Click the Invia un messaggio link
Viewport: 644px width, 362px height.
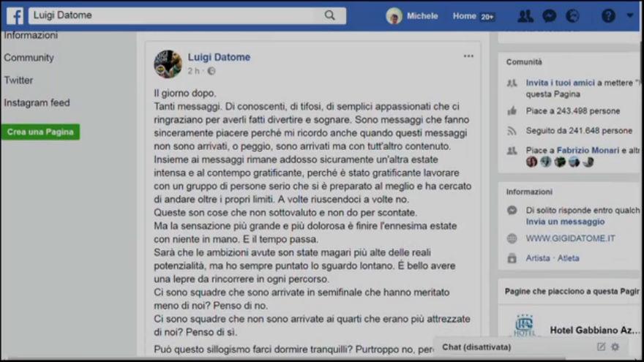click(565, 222)
